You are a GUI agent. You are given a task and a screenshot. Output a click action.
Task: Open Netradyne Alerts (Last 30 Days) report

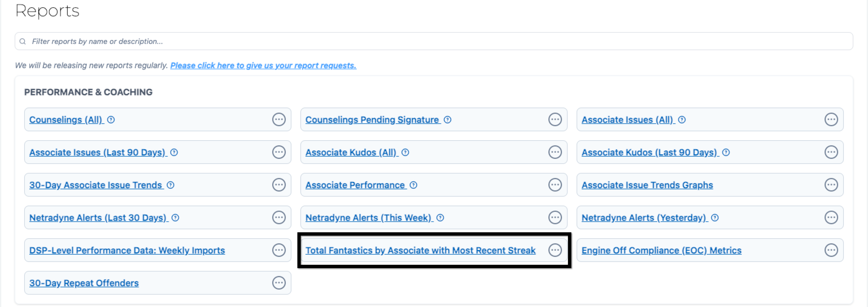point(98,218)
